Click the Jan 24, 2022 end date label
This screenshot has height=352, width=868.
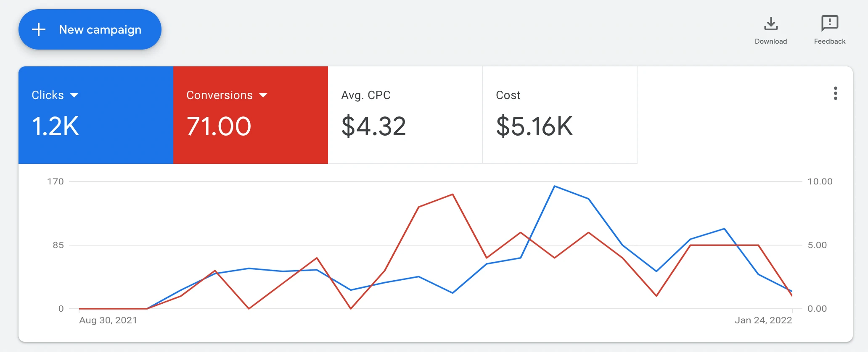pos(763,320)
